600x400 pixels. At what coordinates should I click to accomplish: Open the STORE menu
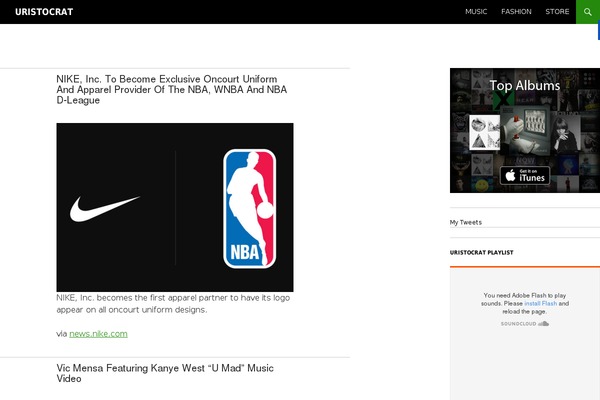tap(557, 12)
